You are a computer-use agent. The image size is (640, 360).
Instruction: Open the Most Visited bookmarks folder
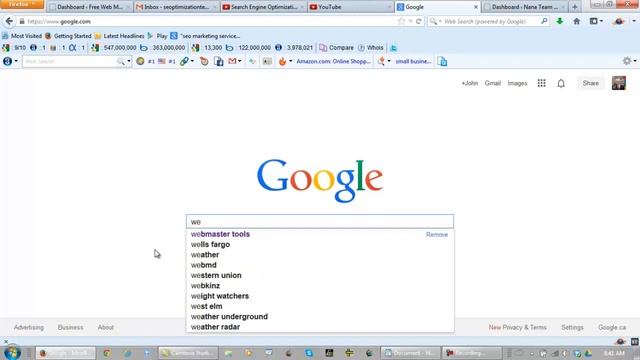[22, 36]
